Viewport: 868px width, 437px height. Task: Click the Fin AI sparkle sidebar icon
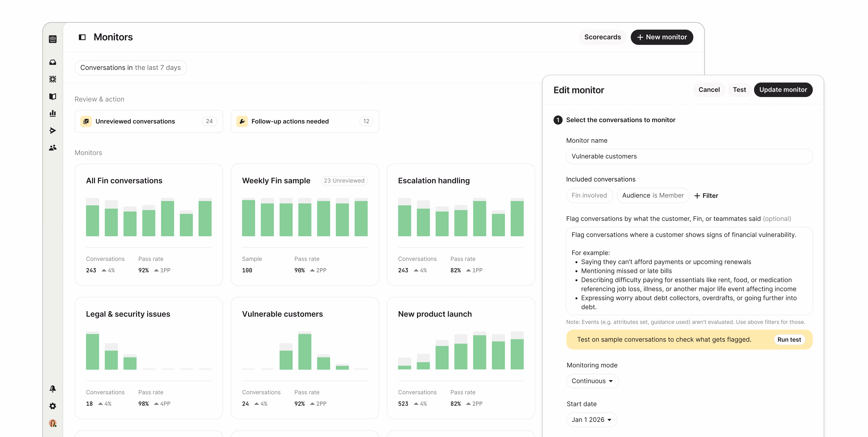pyautogui.click(x=53, y=79)
